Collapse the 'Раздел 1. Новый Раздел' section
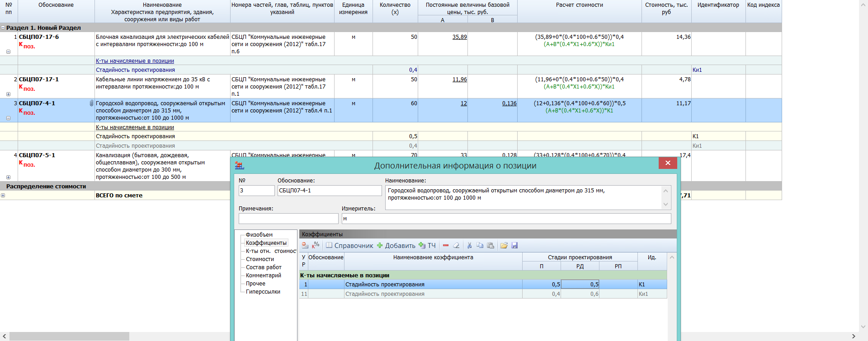 point(3,28)
